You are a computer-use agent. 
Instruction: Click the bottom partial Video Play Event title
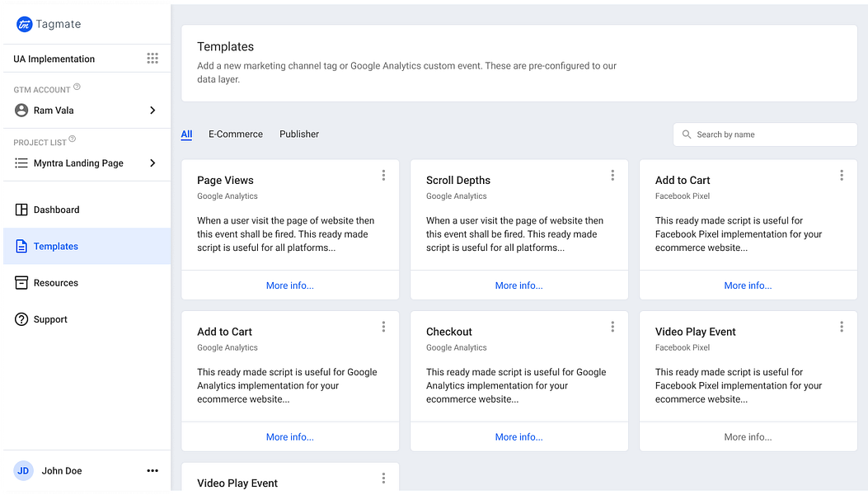(x=237, y=483)
